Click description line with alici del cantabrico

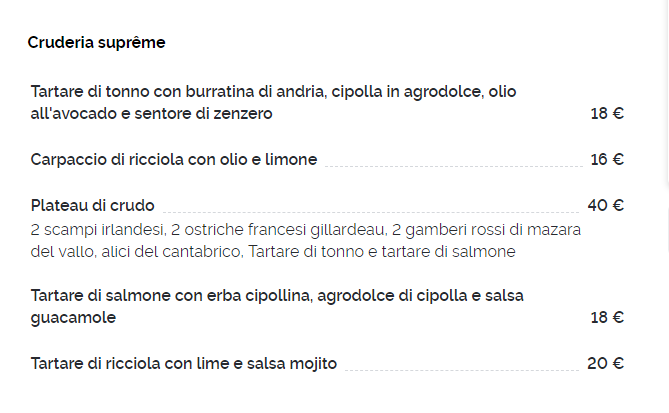[x=273, y=252]
